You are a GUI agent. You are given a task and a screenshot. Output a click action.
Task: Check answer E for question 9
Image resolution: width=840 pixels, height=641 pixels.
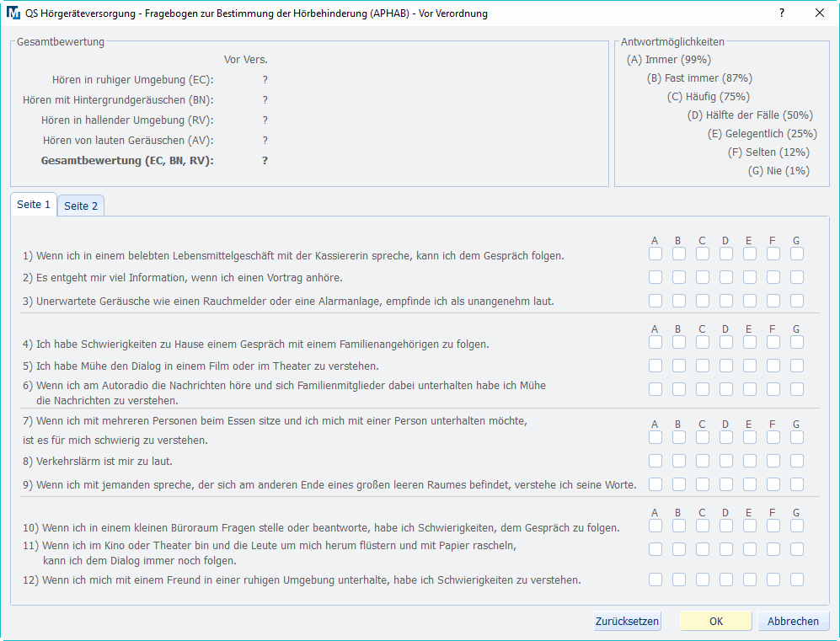(x=750, y=484)
